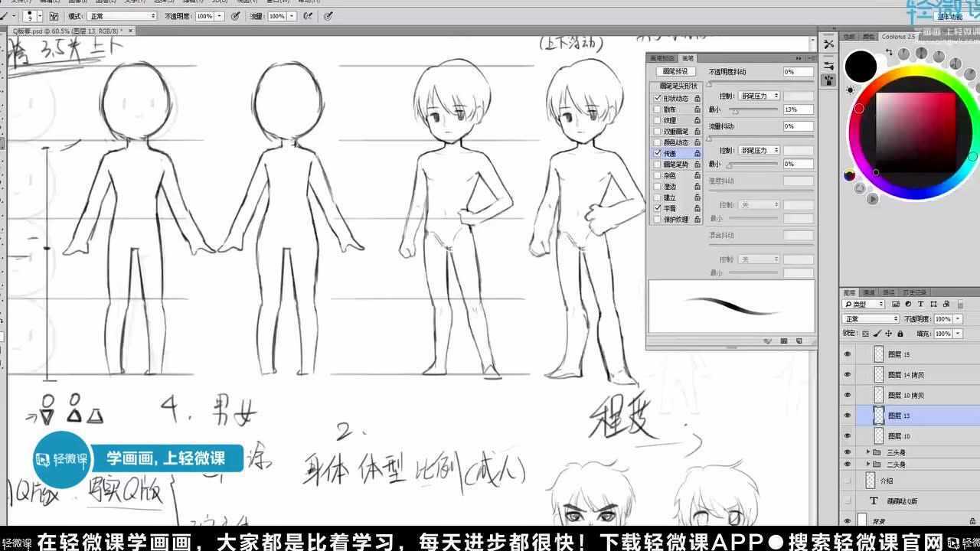Click the black foreground color circle
The width and height of the screenshot is (980, 551).
pos(861,67)
